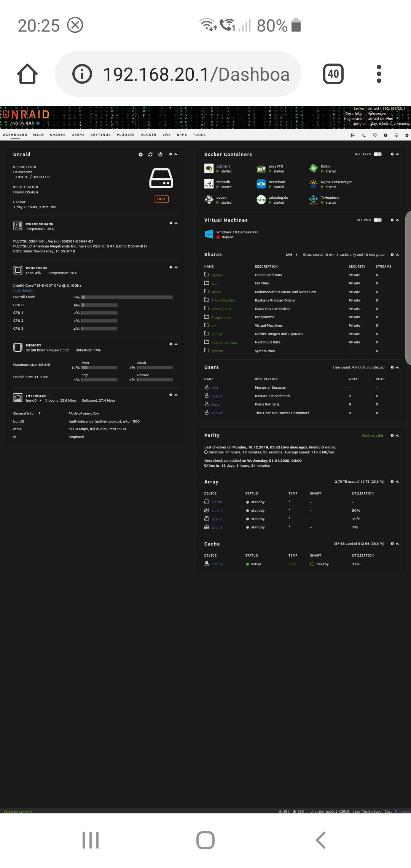The width and height of the screenshot is (411, 868).
Task: Open the Disk 1 device link
Action: 217,511
